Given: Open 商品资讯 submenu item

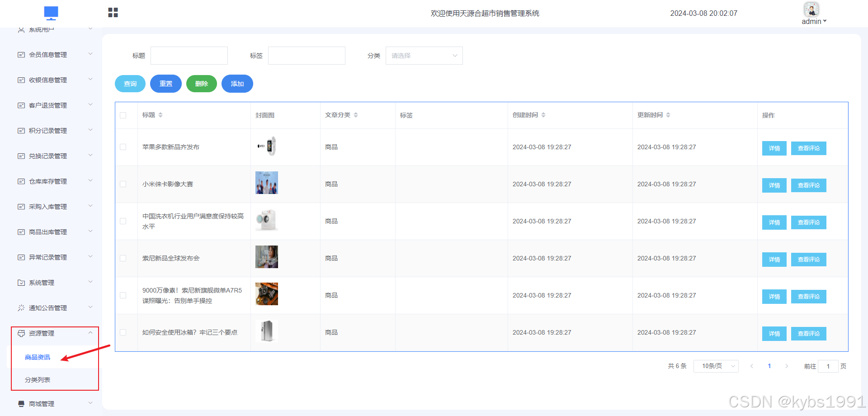Looking at the screenshot, I should click(38, 357).
